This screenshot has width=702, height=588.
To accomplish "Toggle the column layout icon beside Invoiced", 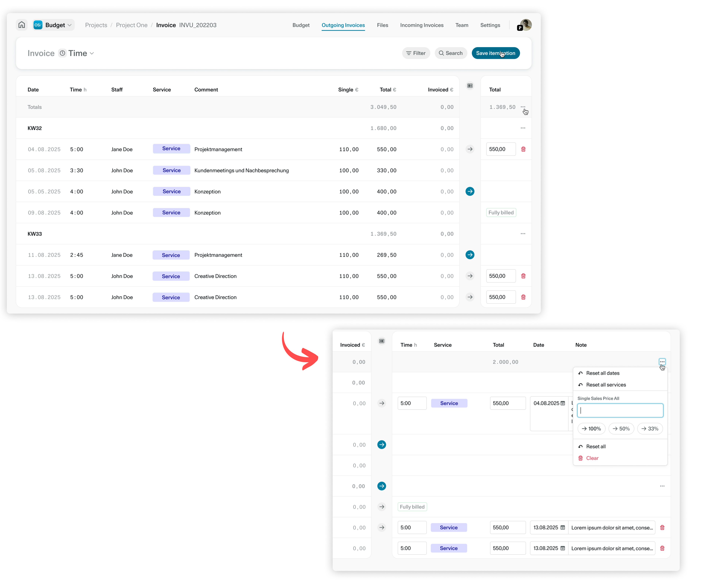I will pos(470,86).
